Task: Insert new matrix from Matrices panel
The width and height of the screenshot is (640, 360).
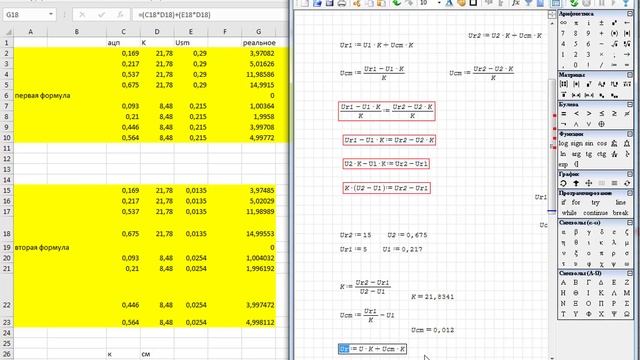Action: pyautogui.click(x=563, y=84)
